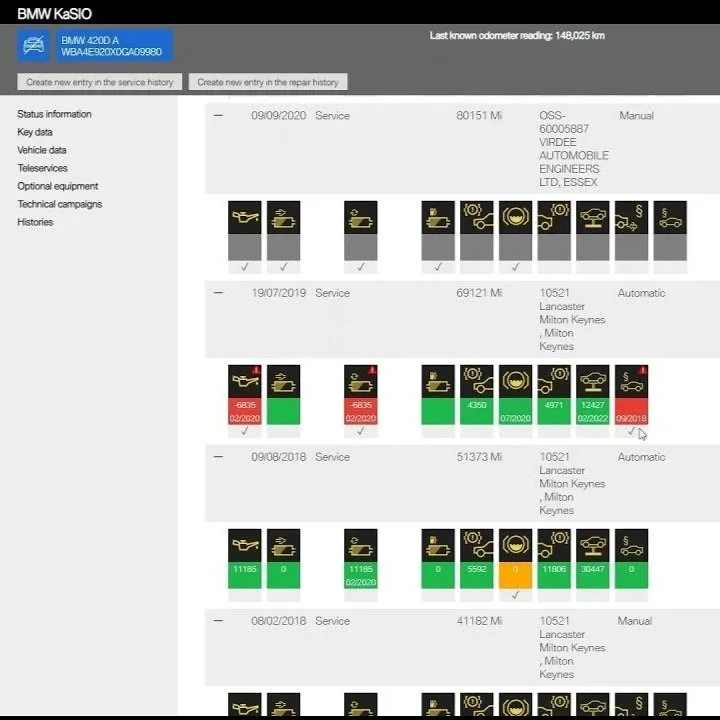Open Optional equipment section

click(x=58, y=186)
